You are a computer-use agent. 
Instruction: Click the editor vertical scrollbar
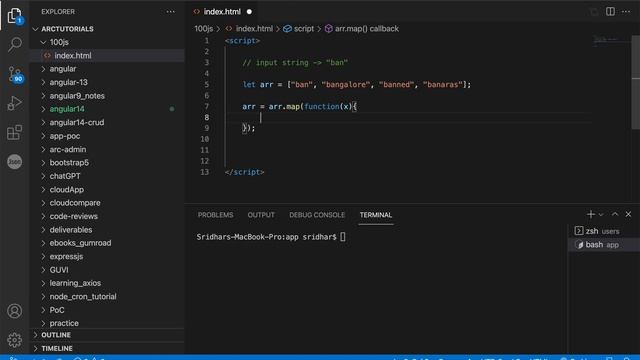click(636, 82)
